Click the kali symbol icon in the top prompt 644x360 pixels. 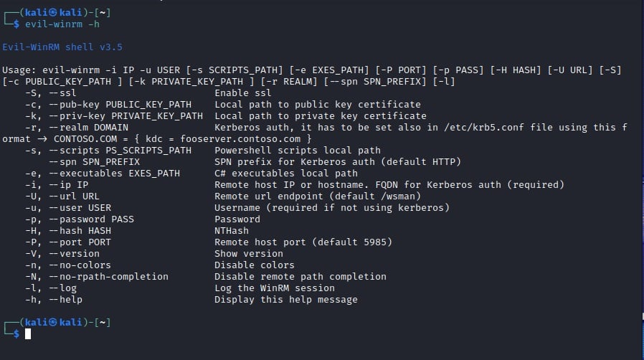(52, 13)
